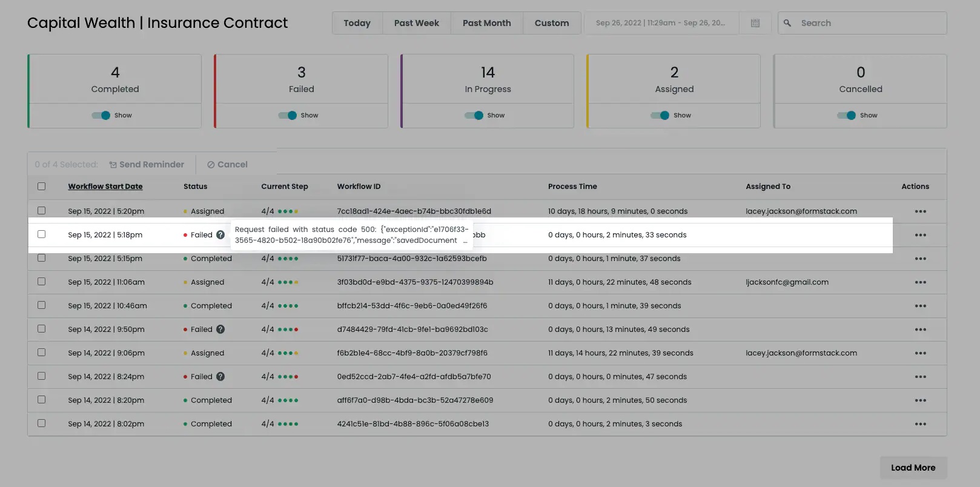
Task: Open actions menu for ljacksonfc@gmail.com row
Action: (x=920, y=282)
